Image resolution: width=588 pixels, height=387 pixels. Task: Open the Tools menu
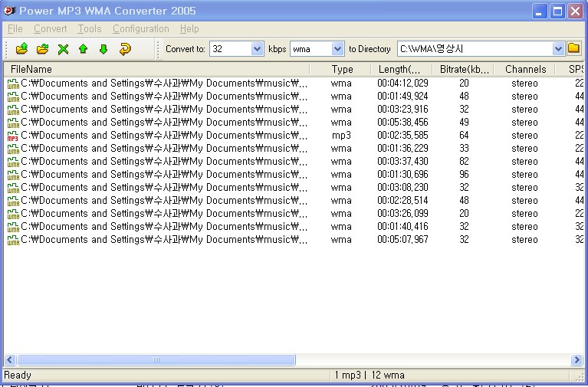coord(90,29)
